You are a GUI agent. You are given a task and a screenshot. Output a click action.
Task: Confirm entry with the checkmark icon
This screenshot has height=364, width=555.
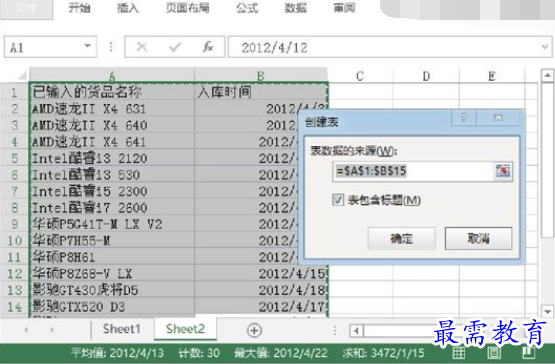[175, 47]
